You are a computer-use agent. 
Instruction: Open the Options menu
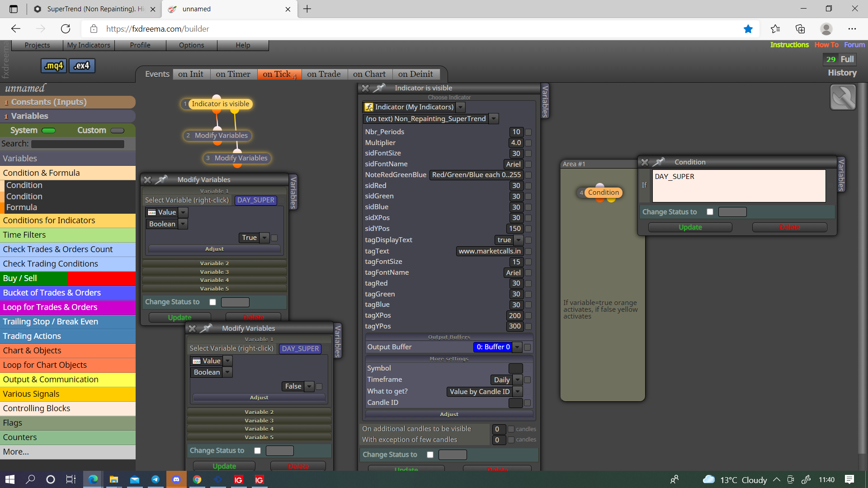pos(191,45)
